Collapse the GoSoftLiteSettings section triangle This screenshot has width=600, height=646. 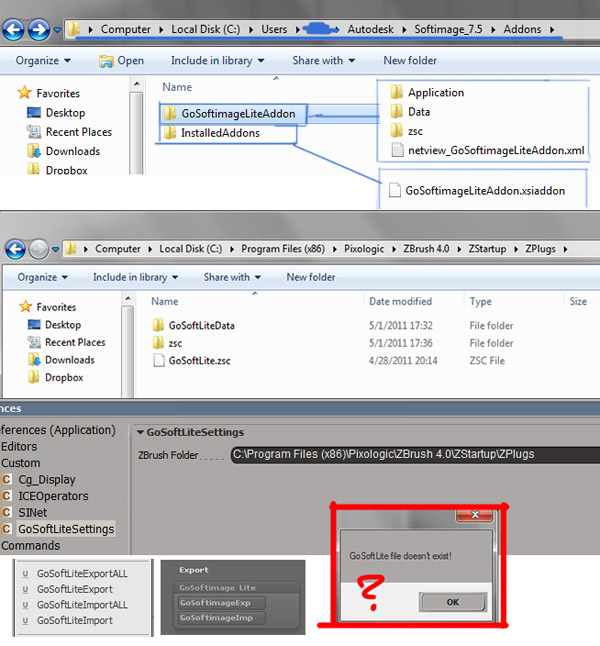140,432
